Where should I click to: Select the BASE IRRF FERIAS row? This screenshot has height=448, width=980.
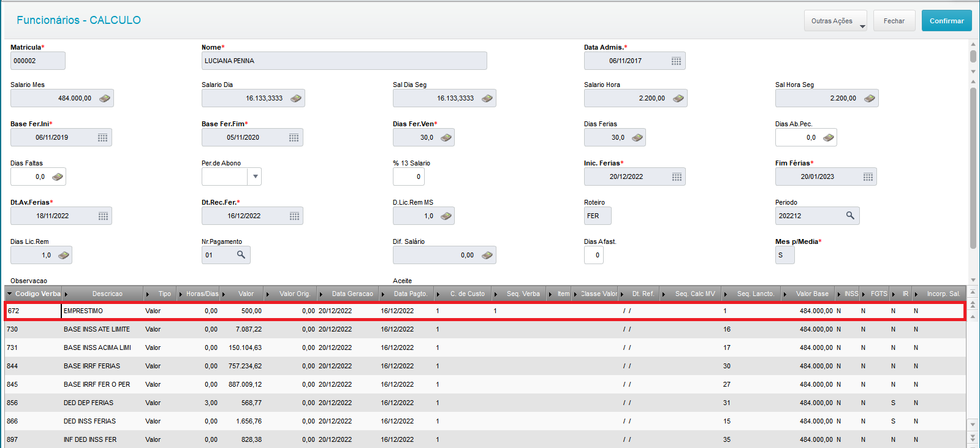[485, 366]
